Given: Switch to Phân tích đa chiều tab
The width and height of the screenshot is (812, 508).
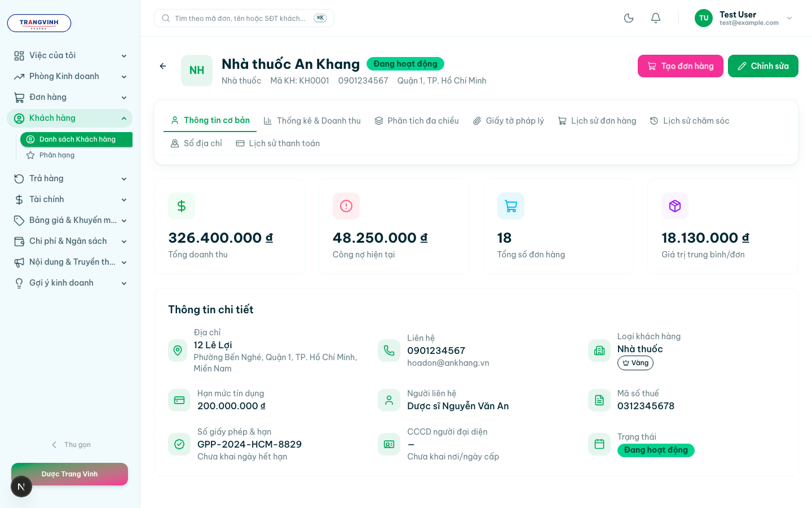Looking at the screenshot, I should tap(417, 121).
